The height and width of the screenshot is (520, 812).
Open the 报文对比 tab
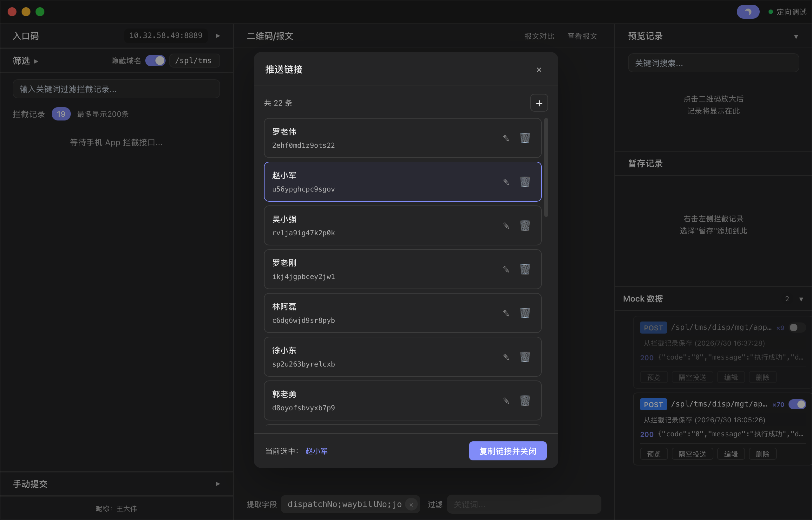539,36
